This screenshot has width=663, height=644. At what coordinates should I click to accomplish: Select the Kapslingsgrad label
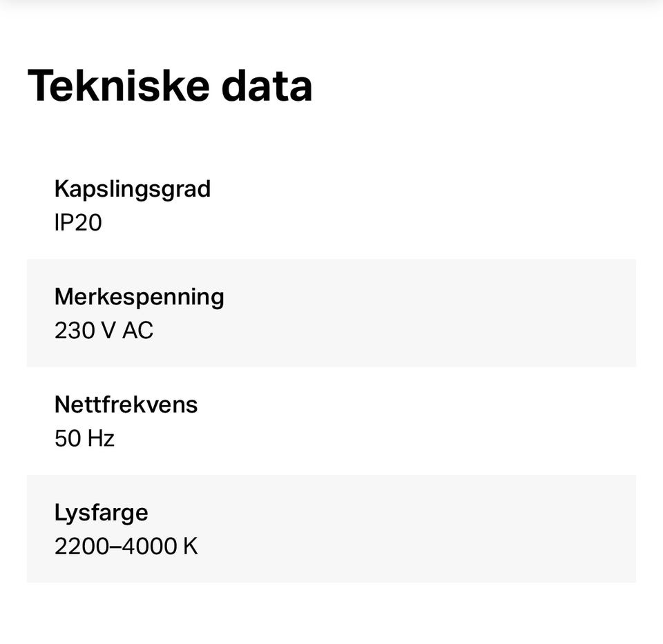pos(132,188)
